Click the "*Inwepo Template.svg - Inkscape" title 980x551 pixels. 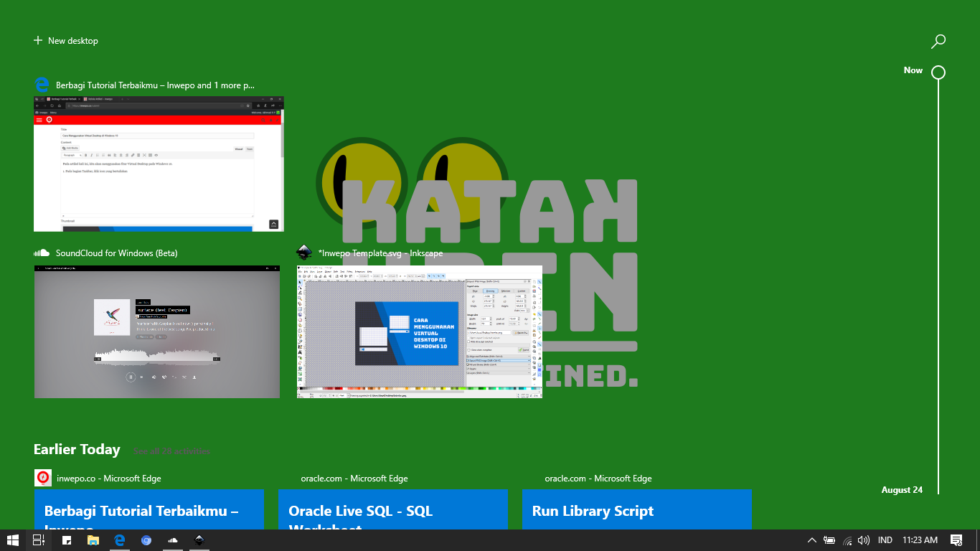tap(381, 253)
